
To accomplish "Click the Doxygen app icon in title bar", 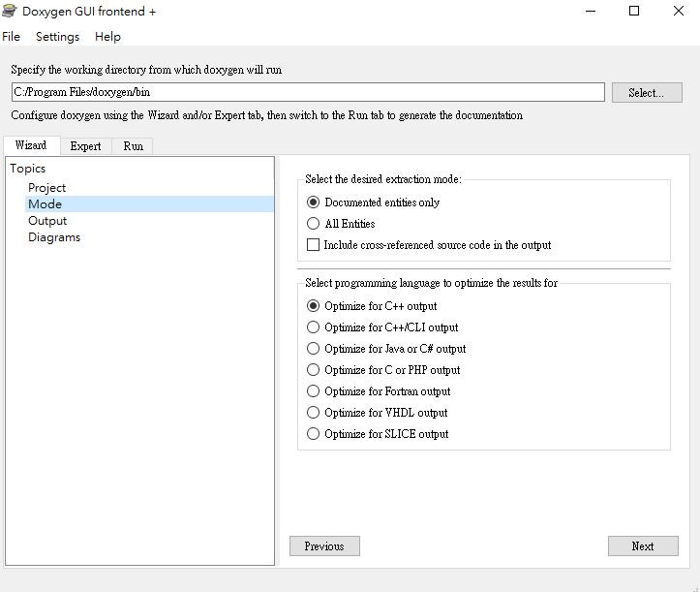I will pyautogui.click(x=9, y=12).
